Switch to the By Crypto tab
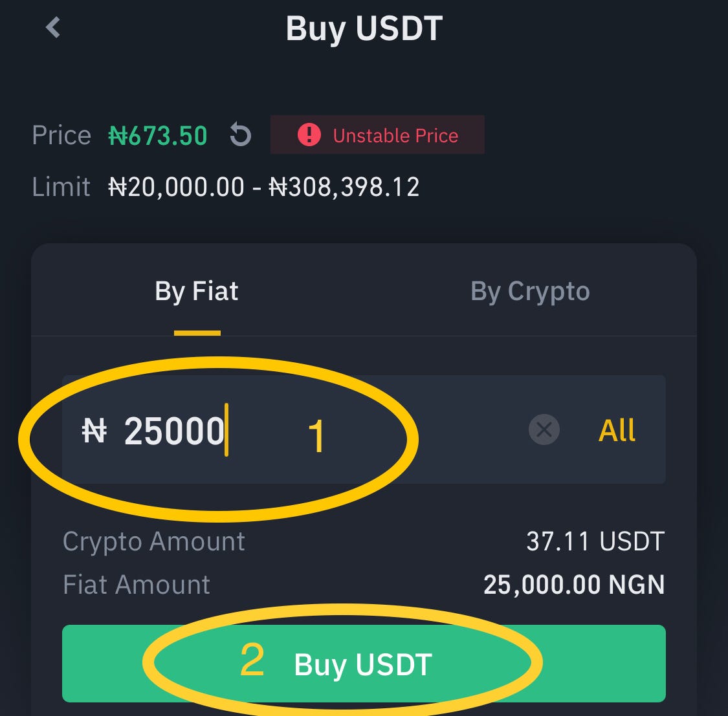The image size is (728, 716). click(529, 291)
